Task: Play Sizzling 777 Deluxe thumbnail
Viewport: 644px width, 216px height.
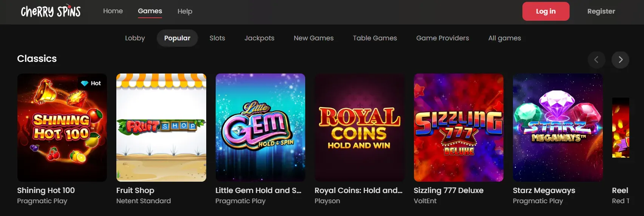Action: click(459, 127)
